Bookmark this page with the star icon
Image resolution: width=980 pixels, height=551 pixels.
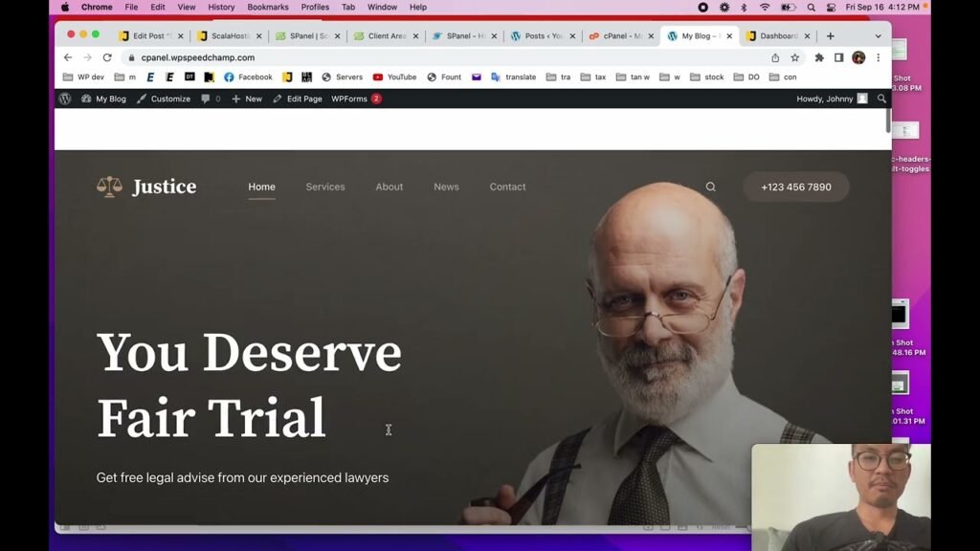pos(794,57)
